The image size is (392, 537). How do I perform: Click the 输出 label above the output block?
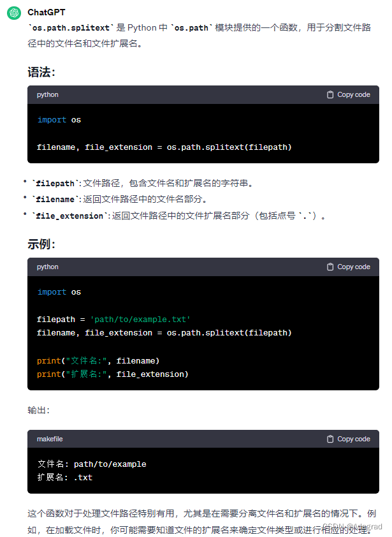click(x=35, y=410)
